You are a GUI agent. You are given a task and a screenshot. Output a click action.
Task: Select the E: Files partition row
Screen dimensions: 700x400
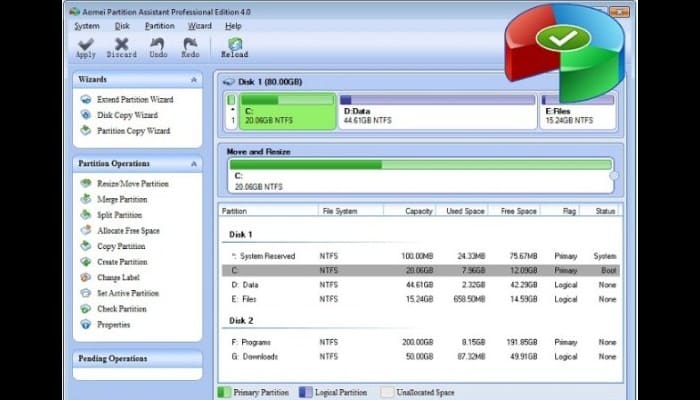click(421, 299)
